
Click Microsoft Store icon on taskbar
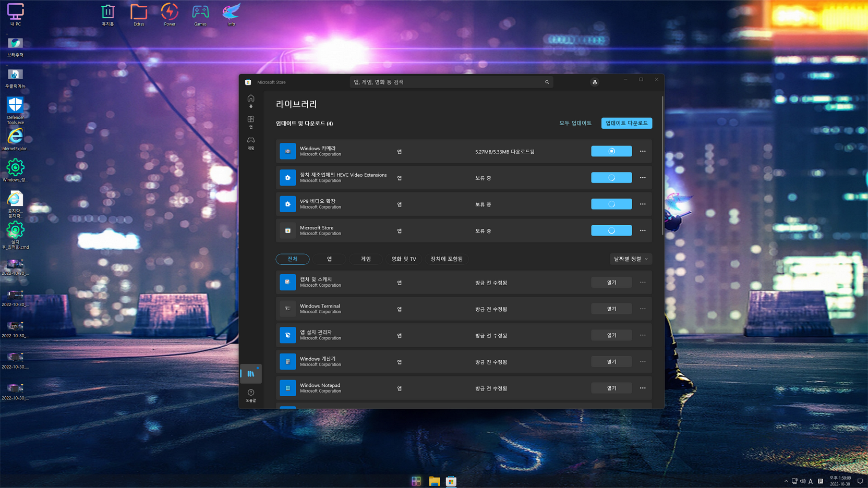[451, 481]
